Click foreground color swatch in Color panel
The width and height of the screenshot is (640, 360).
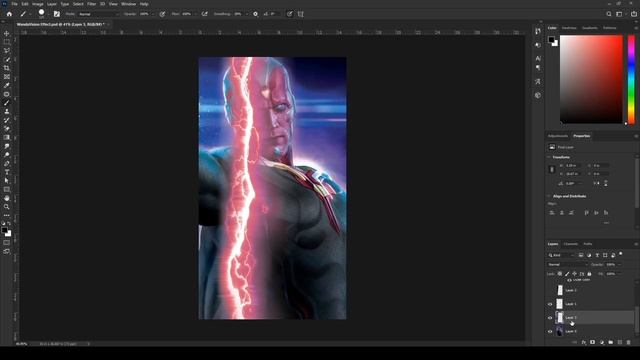click(x=551, y=40)
